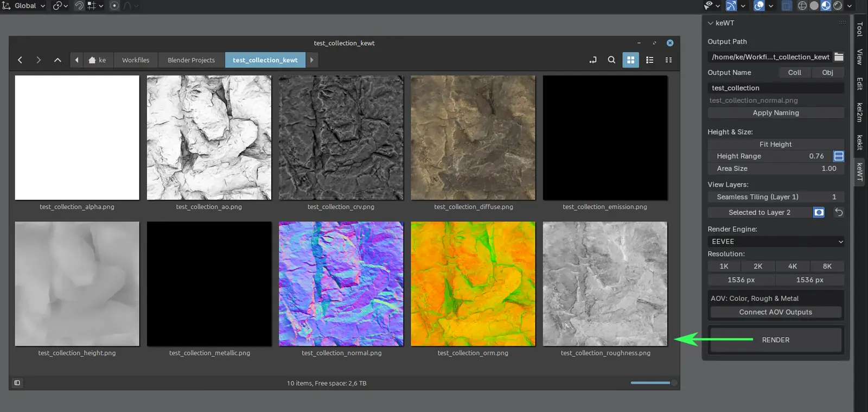Viewport: 868px width, 412px height.
Task: Go up one directory level
Action: (x=58, y=60)
